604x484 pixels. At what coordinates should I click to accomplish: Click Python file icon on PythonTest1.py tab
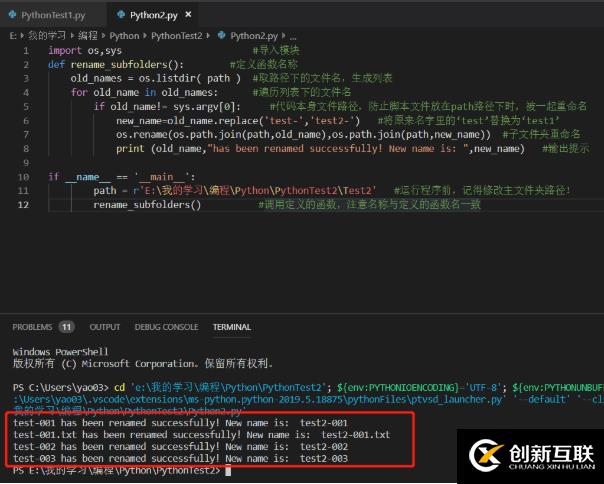tap(13, 15)
